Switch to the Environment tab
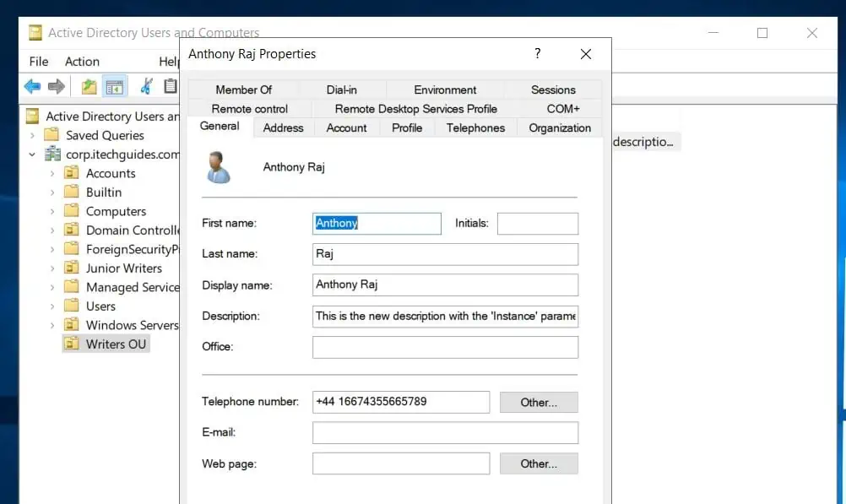 [x=445, y=89]
